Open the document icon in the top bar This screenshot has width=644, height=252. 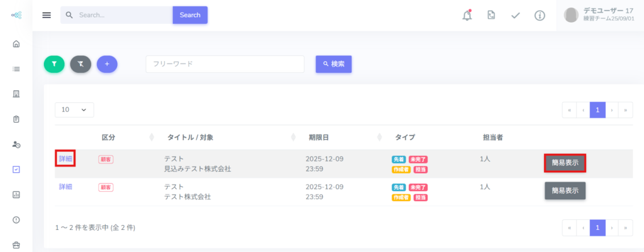coord(491,15)
